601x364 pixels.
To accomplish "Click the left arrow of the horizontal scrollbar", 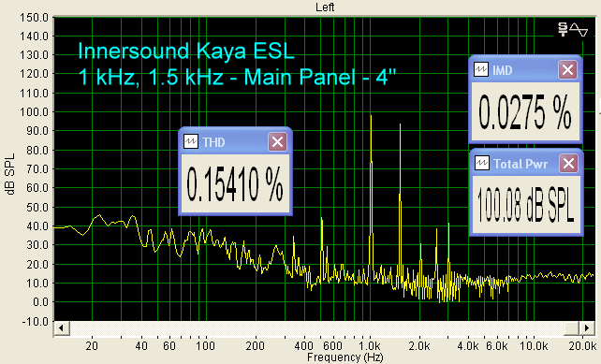I will 62,328.
